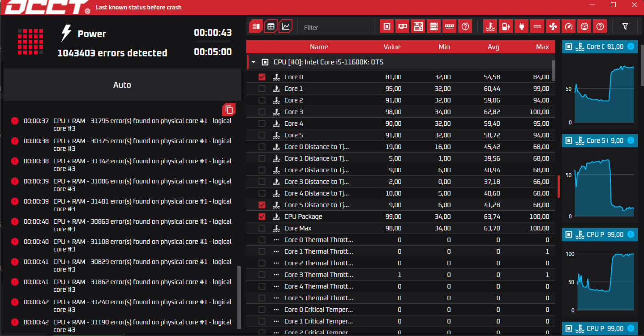
Task: Check the Core 2 temperature checkbox
Action: (262, 100)
